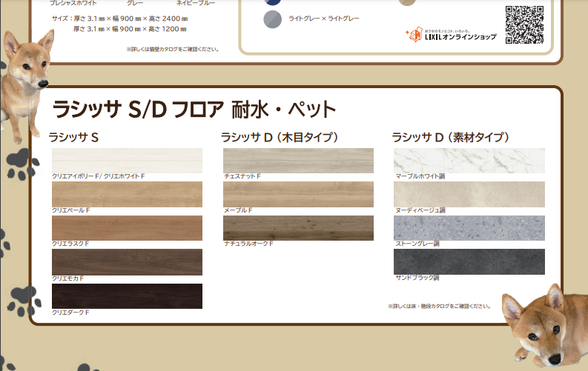
Task: Select the クリエアイボリーF white floor swatch
Action: [127, 160]
